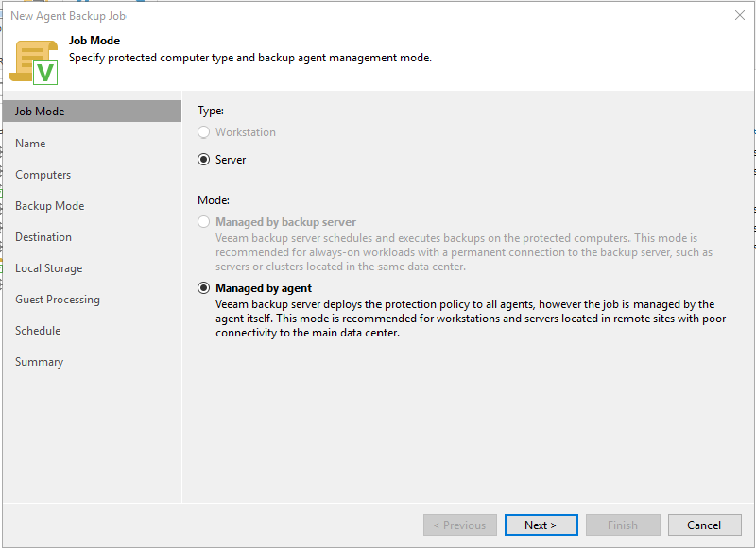Click the 'New Agent Backup Job' window title
756x551 pixels.
point(68,16)
